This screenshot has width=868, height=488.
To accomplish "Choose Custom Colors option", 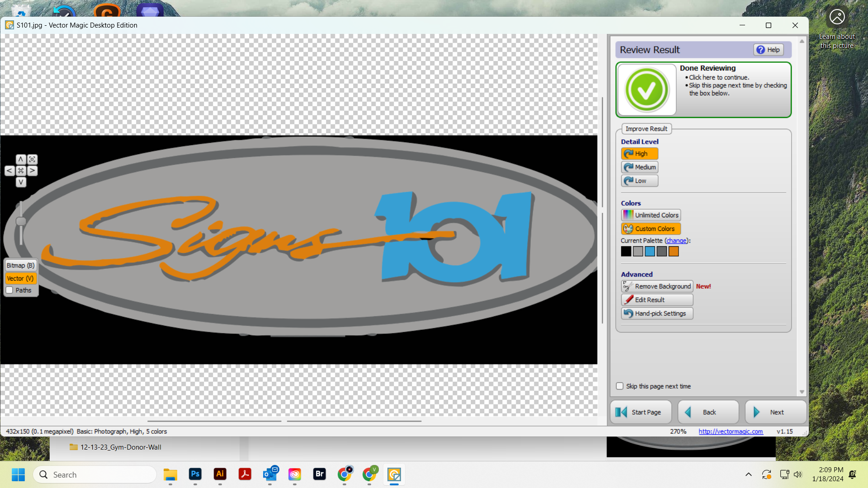I will pos(651,229).
